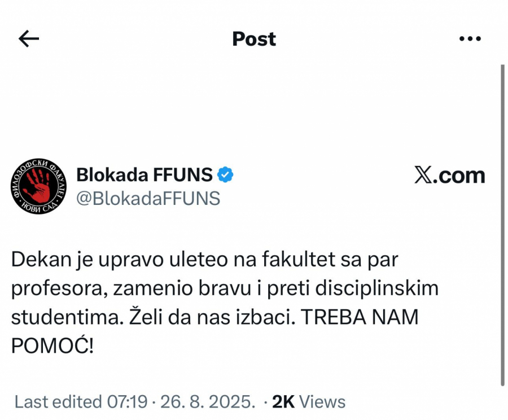This screenshot has height=420, width=508.
Task: Click the back arrow to exit the post
Action: pos(27,38)
